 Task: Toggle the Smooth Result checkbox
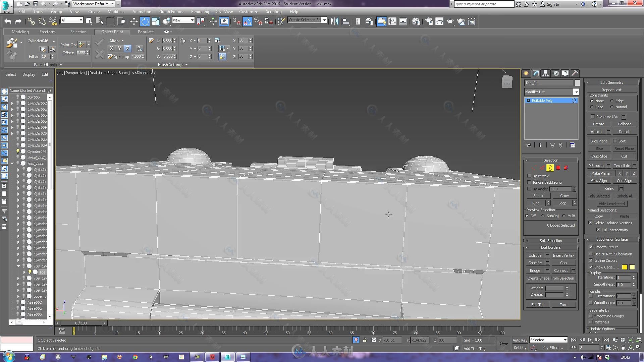[x=591, y=247]
